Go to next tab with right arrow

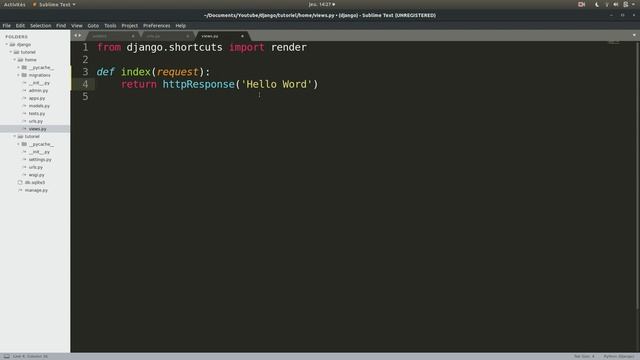point(79,36)
